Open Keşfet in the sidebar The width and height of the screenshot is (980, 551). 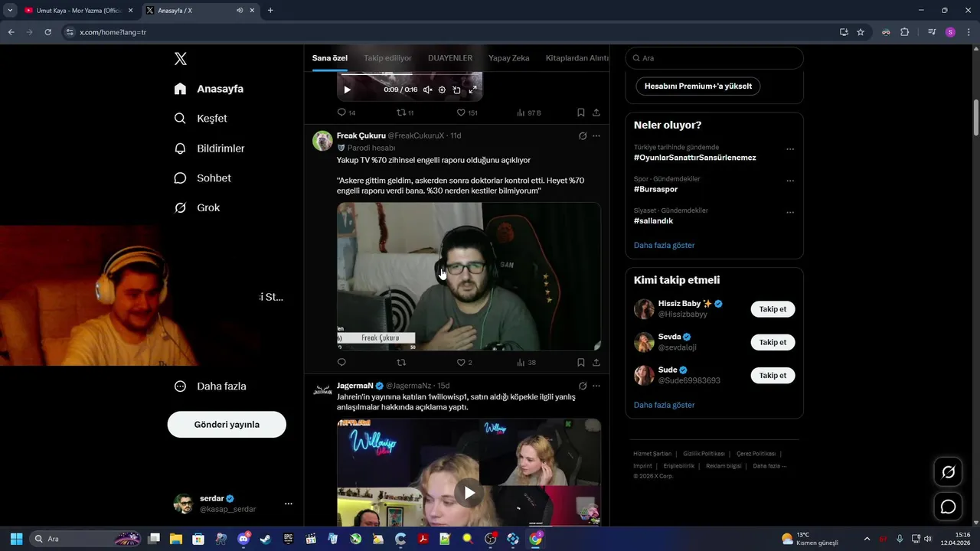click(x=201, y=119)
